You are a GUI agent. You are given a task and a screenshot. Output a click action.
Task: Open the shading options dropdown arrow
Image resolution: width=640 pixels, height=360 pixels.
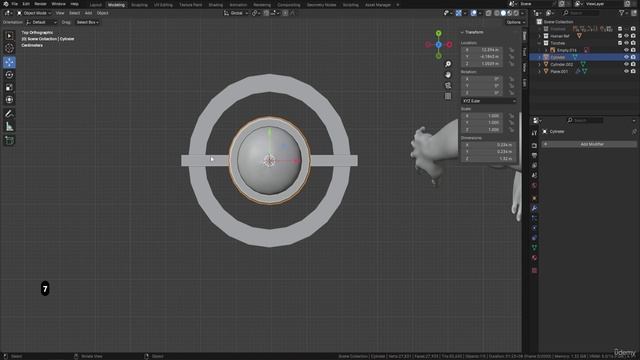point(522,13)
